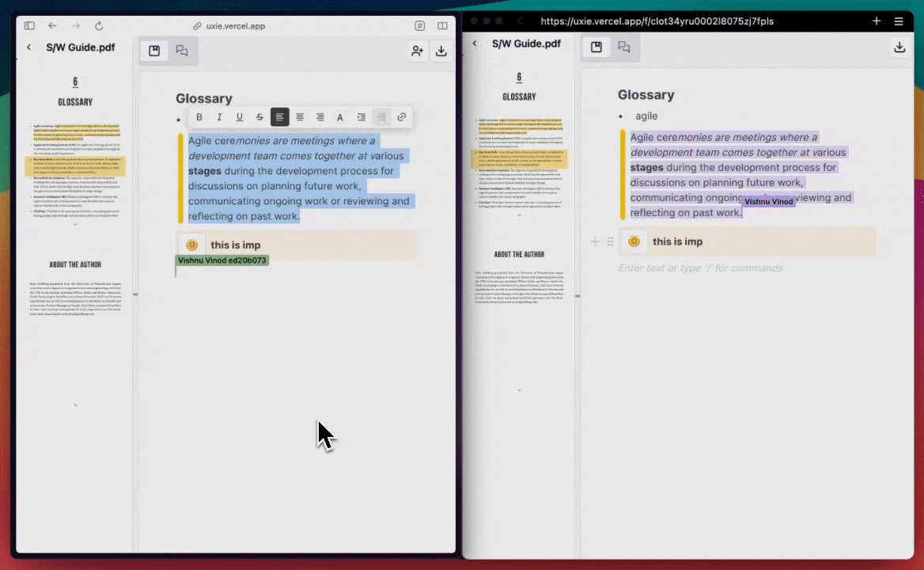The image size is (924, 570).
Task: Download the document in right window
Action: [899, 47]
